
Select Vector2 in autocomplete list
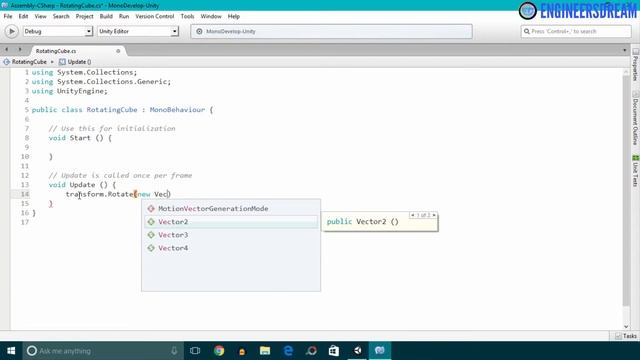coord(231,222)
